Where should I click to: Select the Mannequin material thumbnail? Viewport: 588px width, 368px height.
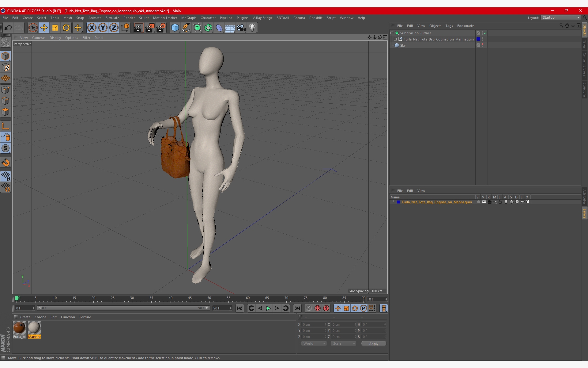coord(34,328)
